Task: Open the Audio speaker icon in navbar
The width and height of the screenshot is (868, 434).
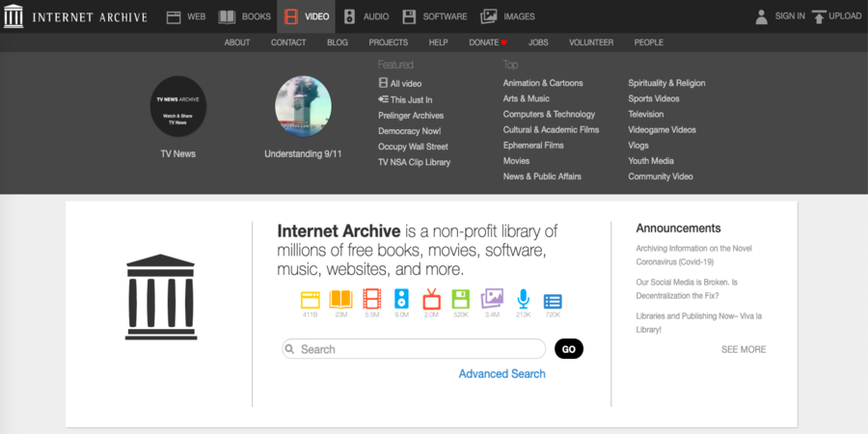Action: pyautogui.click(x=349, y=16)
